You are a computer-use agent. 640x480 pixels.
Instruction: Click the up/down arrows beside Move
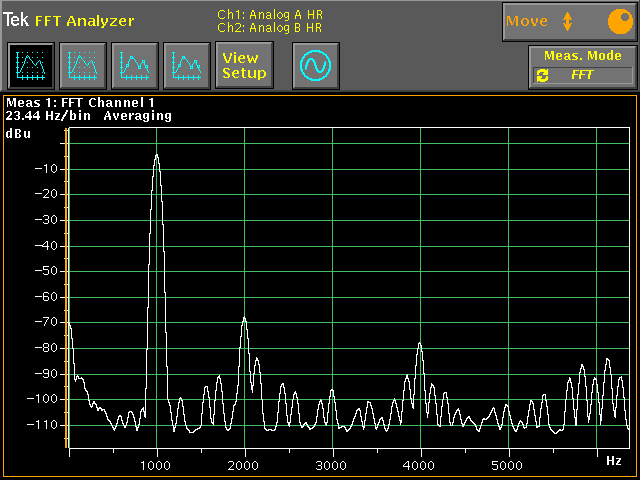pos(568,21)
